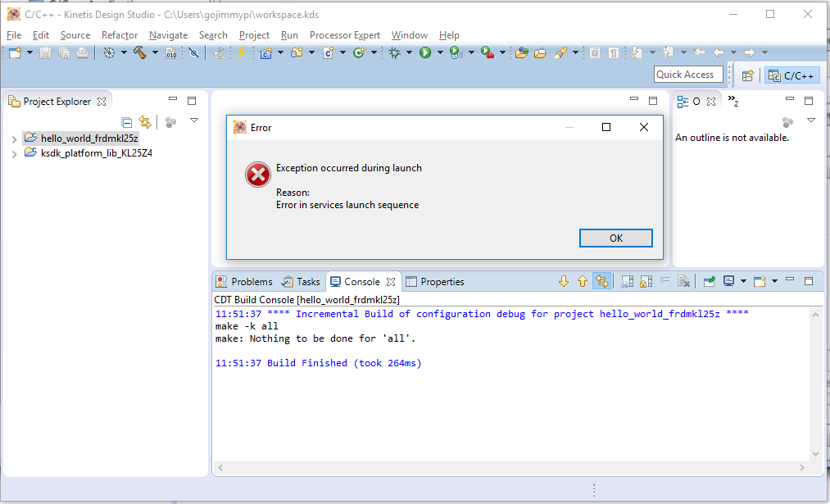Image resolution: width=830 pixels, height=504 pixels.
Task: Open the Run menu
Action: pos(289,35)
